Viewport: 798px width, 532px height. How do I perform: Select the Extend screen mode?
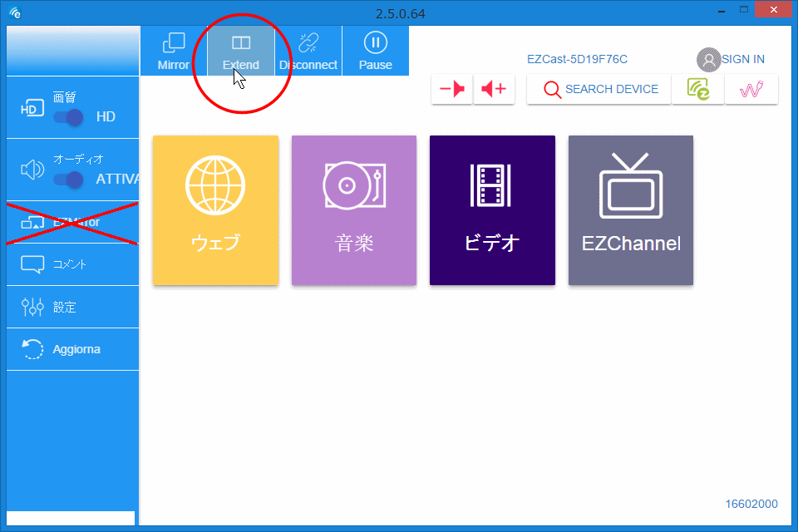241,51
